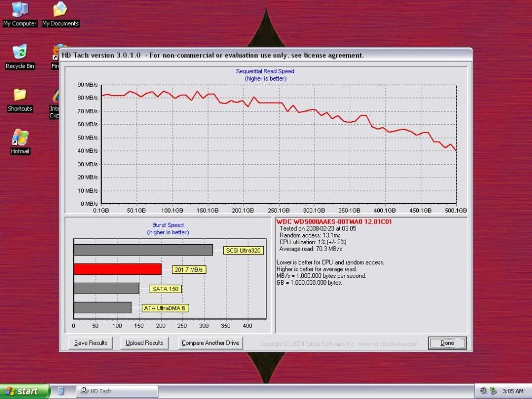The width and height of the screenshot is (532, 399).
Task: Click the 0.1GB x-axis label
Action: tap(101, 211)
